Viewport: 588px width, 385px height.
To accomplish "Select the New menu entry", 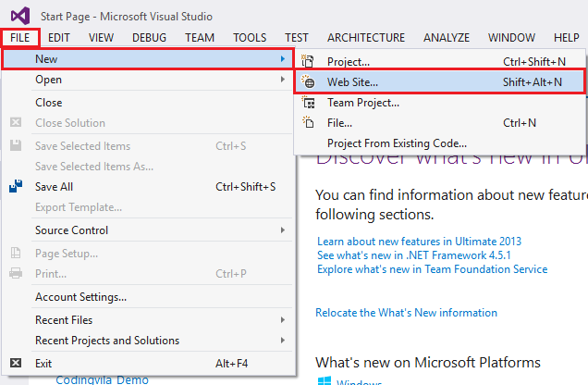I will click(x=147, y=59).
